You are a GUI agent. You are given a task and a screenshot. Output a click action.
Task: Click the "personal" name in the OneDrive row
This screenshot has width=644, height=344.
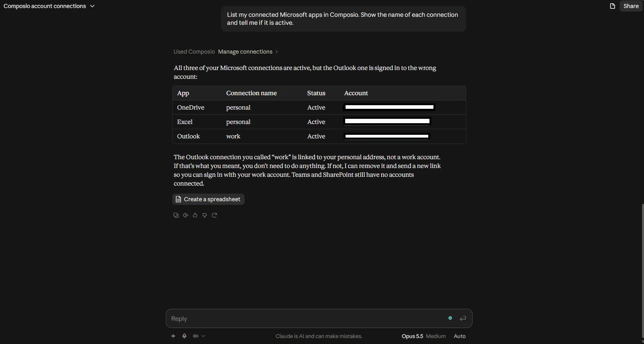point(238,108)
